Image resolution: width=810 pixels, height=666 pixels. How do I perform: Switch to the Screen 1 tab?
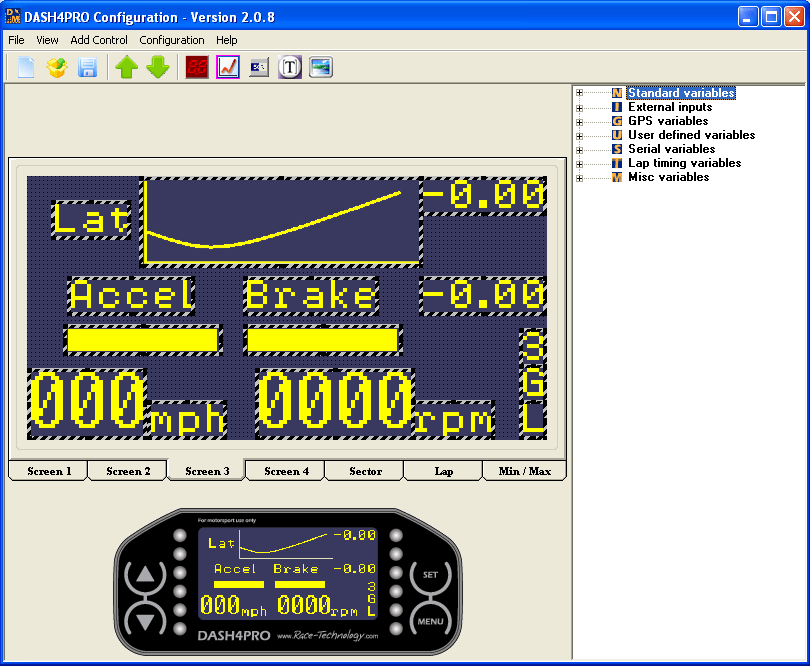[46, 470]
